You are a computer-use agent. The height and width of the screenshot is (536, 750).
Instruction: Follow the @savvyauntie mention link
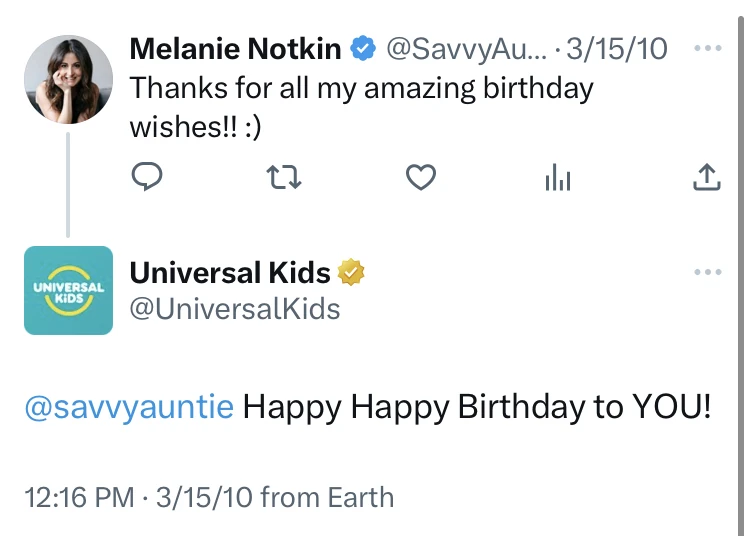pos(128,407)
